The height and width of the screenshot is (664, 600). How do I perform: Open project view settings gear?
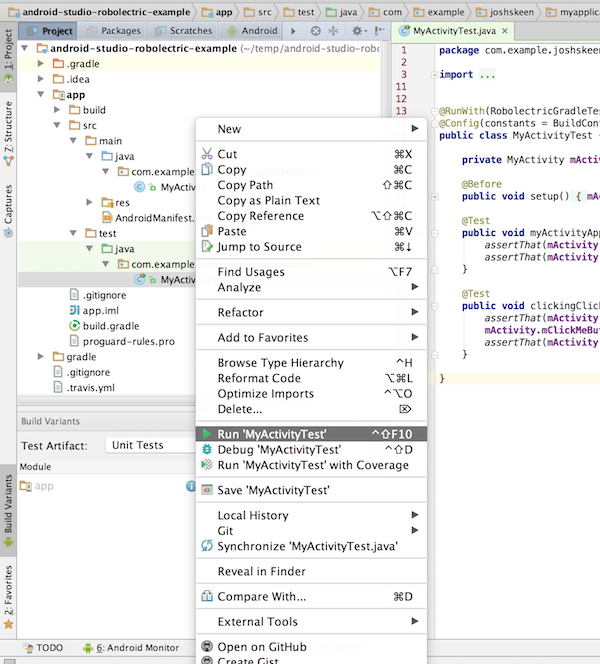pyautogui.click(x=359, y=31)
